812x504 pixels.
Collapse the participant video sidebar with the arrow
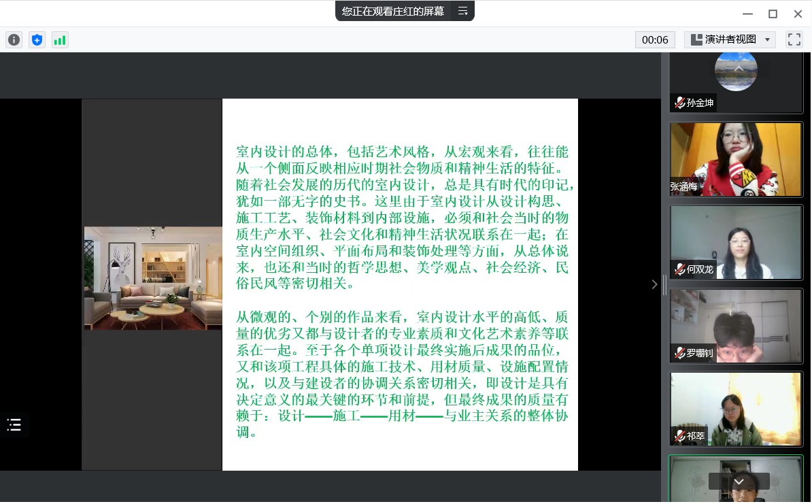click(654, 284)
